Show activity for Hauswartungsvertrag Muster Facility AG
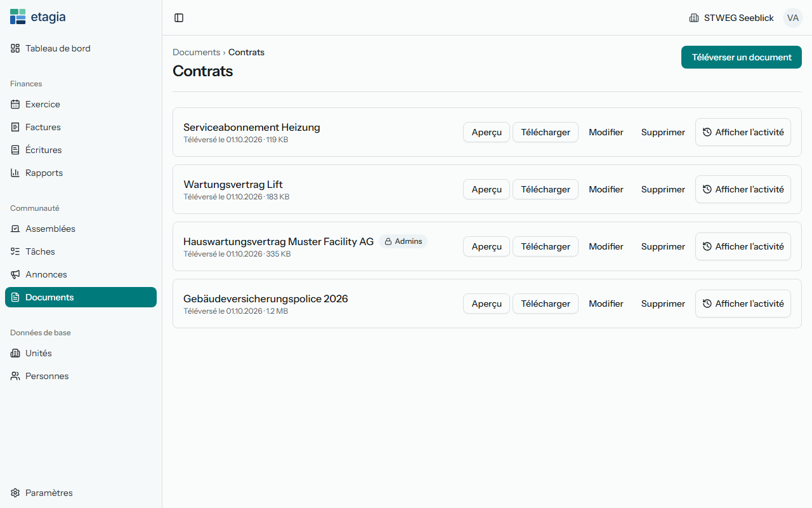The width and height of the screenshot is (812, 508). click(x=743, y=246)
